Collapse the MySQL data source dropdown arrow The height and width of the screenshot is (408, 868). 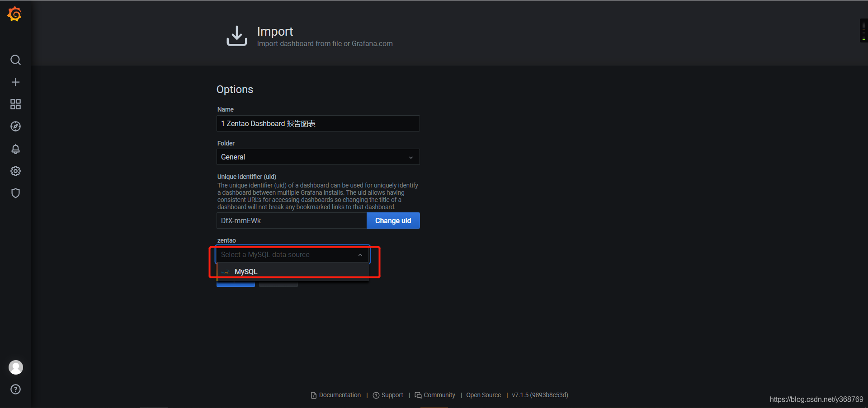pyautogui.click(x=360, y=255)
